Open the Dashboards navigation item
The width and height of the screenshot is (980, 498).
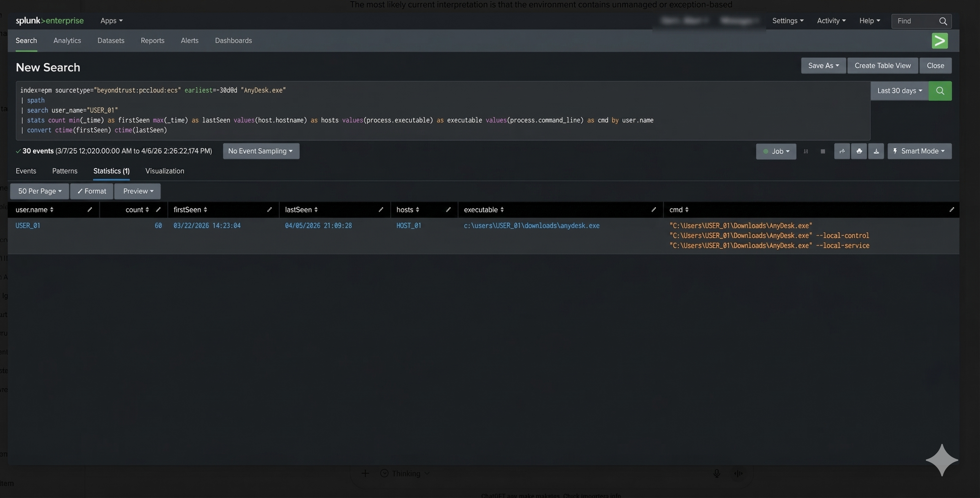coord(233,41)
